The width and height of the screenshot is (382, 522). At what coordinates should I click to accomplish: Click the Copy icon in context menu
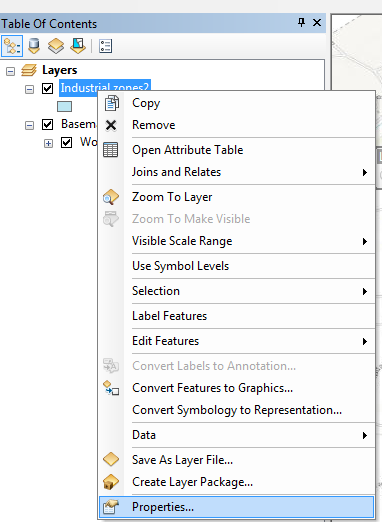111,103
